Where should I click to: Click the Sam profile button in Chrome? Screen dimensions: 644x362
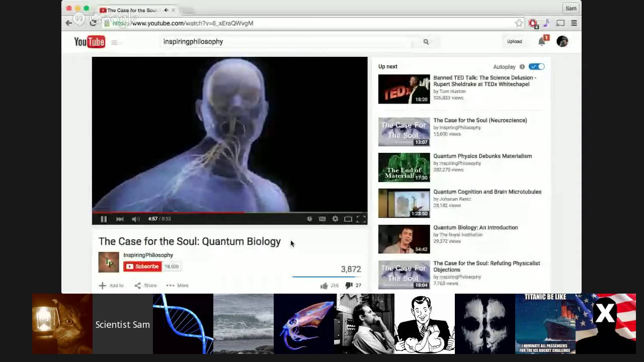point(571,9)
